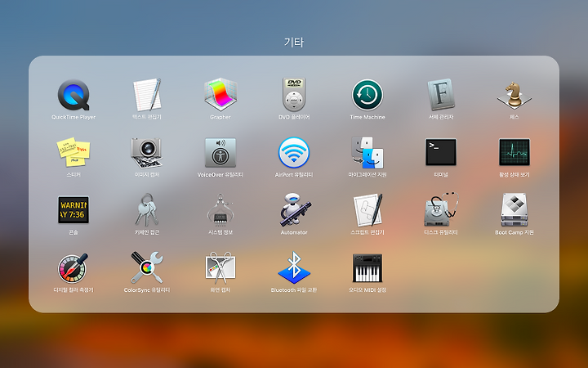The height and width of the screenshot is (368, 588).
Task: Launch the 텍스트 편집기 (TextEdit) app
Action: pos(147,95)
